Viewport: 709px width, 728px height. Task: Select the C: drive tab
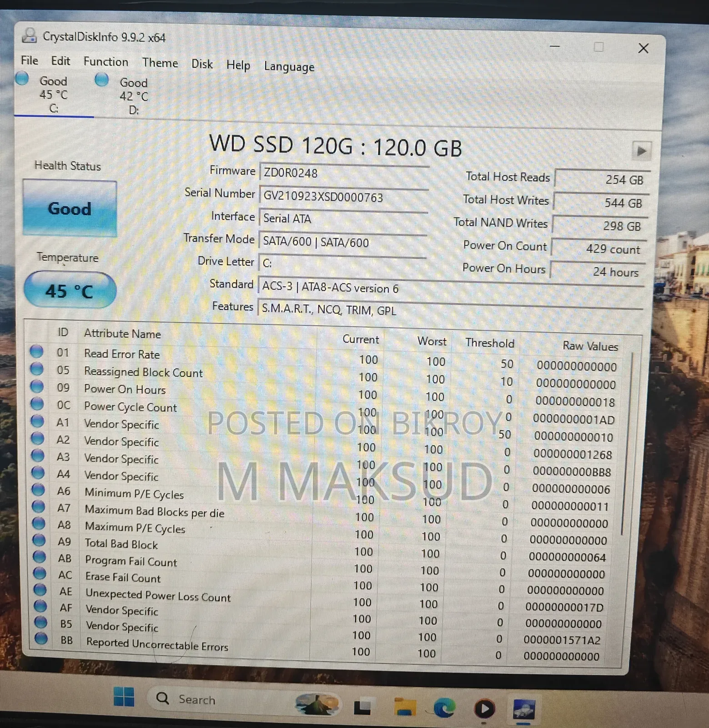pos(53,94)
